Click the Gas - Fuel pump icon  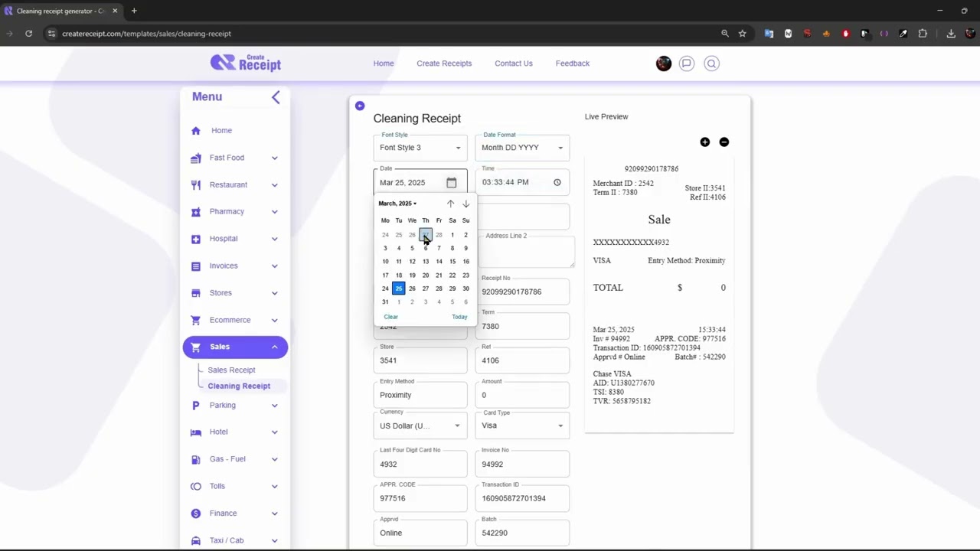pos(196,459)
